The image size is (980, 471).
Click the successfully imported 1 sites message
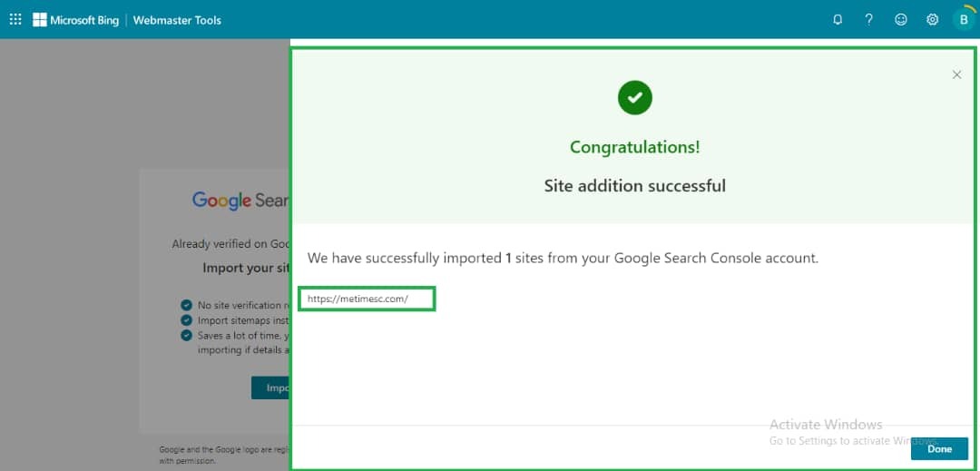tap(563, 258)
